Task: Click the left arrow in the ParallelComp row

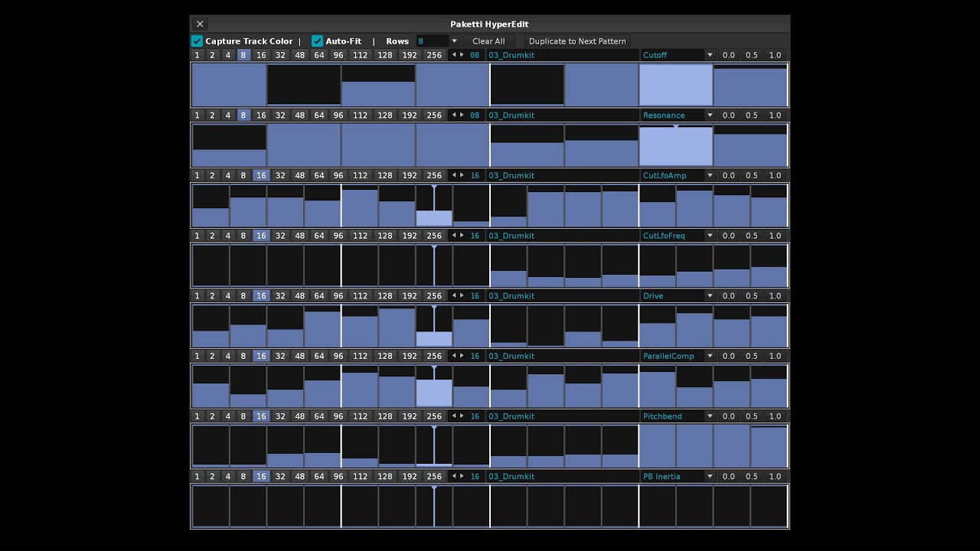Action: [x=454, y=356]
